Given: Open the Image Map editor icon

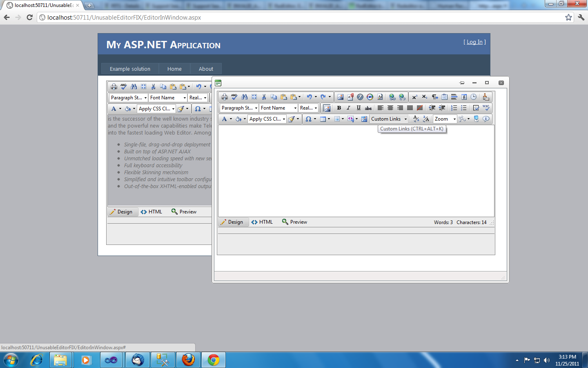Looking at the screenshot, I should click(364, 119).
